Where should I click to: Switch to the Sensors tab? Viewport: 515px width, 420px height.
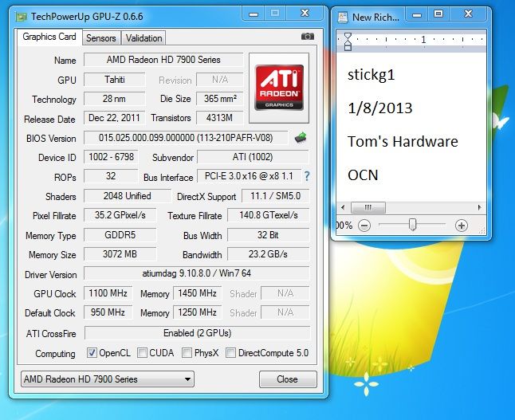coord(101,38)
